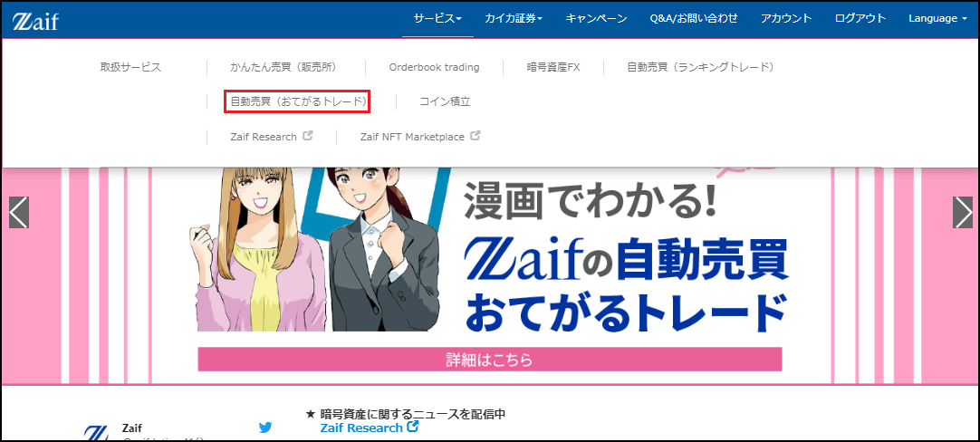Click external-link icon next to menu Zaif Research

tap(308, 135)
